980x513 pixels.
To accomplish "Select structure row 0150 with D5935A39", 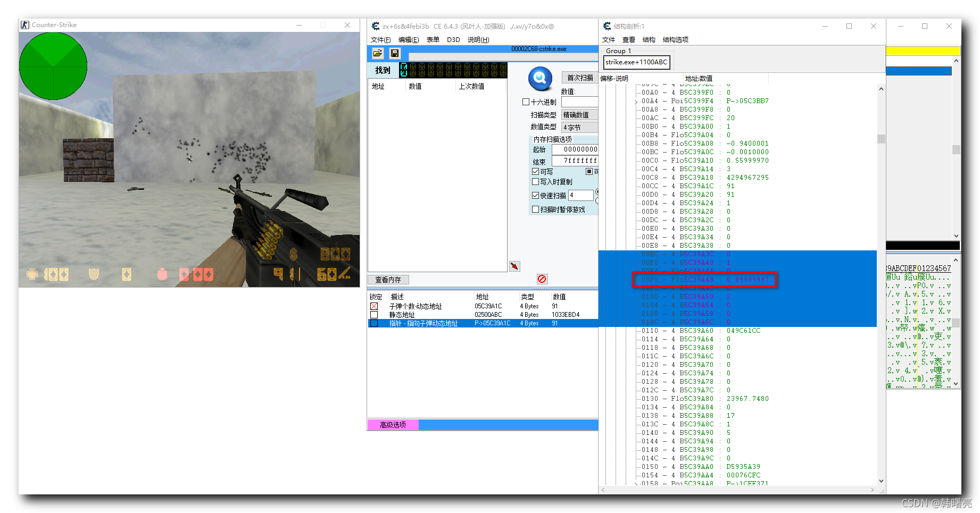I will point(701,467).
